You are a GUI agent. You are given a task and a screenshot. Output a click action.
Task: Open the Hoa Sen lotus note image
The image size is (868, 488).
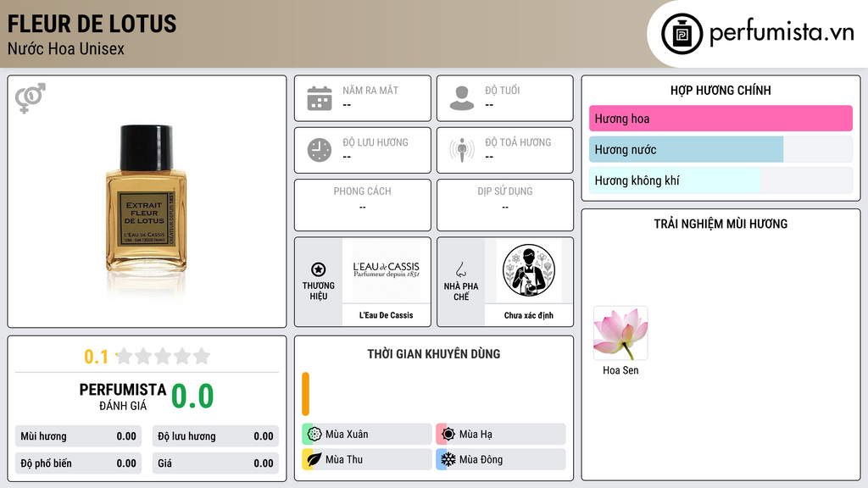pyautogui.click(x=620, y=333)
